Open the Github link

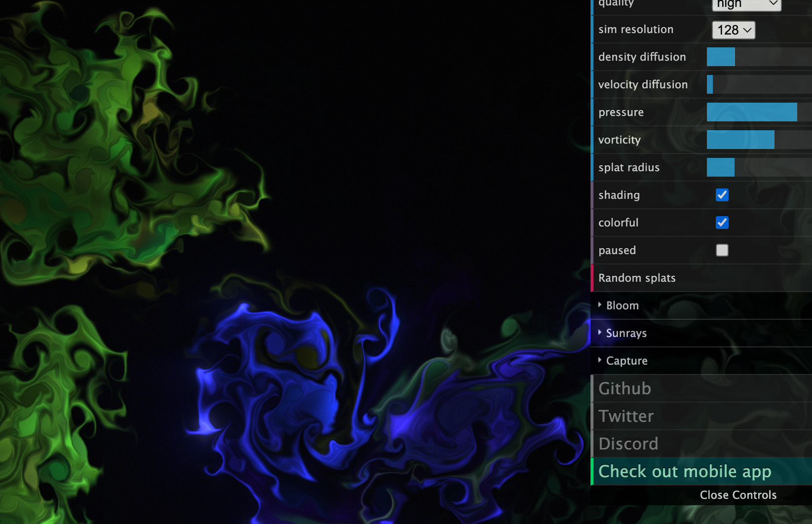701,388
